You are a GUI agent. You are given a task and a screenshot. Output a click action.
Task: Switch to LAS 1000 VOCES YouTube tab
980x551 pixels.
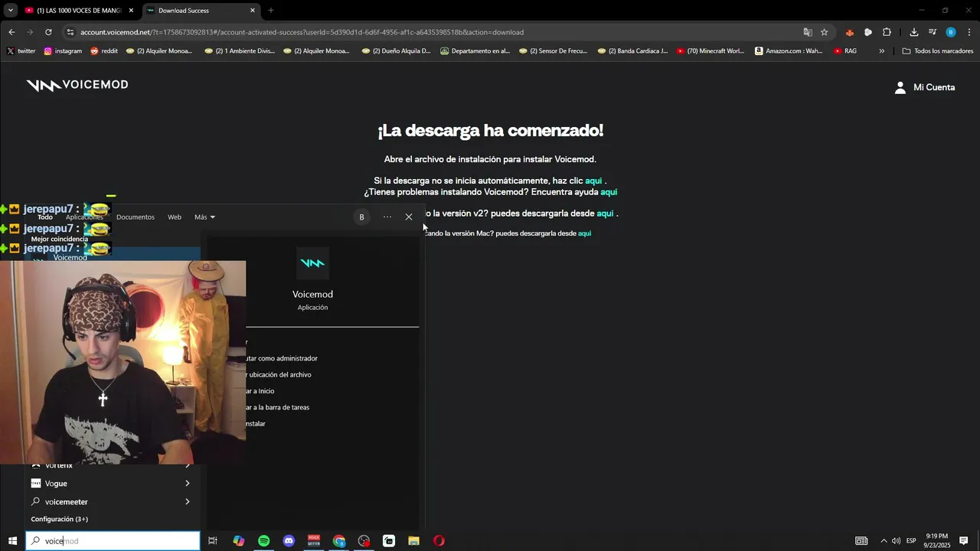79,11
